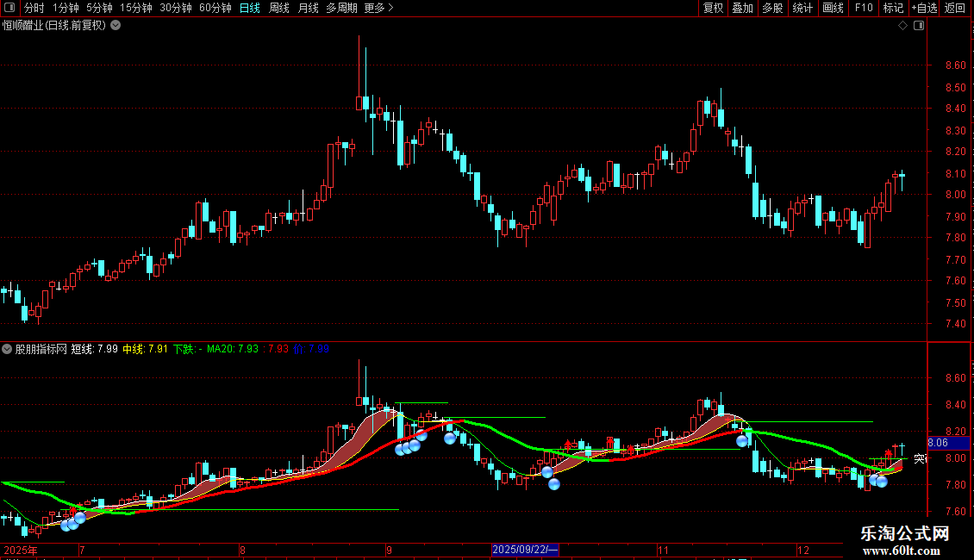The width and height of the screenshot is (974, 560).
Task: Select the 1分钟 period
Action: click(x=66, y=8)
